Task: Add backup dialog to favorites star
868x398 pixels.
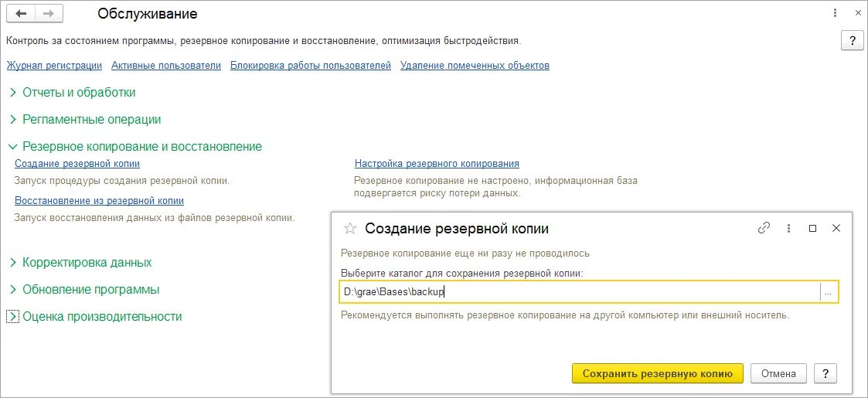Action: click(350, 228)
